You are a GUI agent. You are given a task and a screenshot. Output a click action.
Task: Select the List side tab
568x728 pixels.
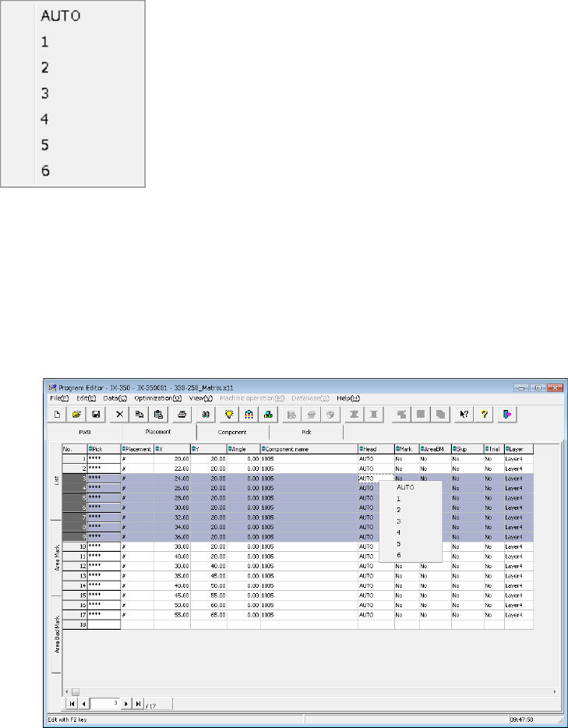(56, 481)
